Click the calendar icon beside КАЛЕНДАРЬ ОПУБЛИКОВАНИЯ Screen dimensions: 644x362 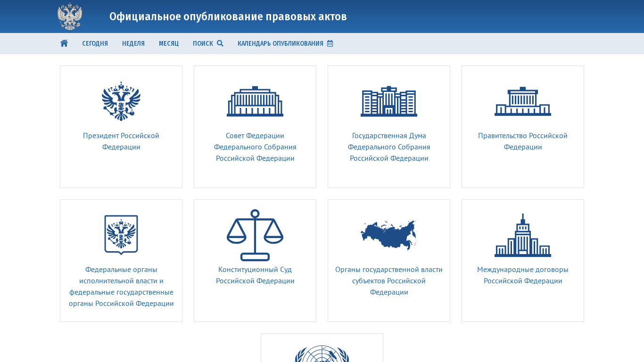click(330, 43)
